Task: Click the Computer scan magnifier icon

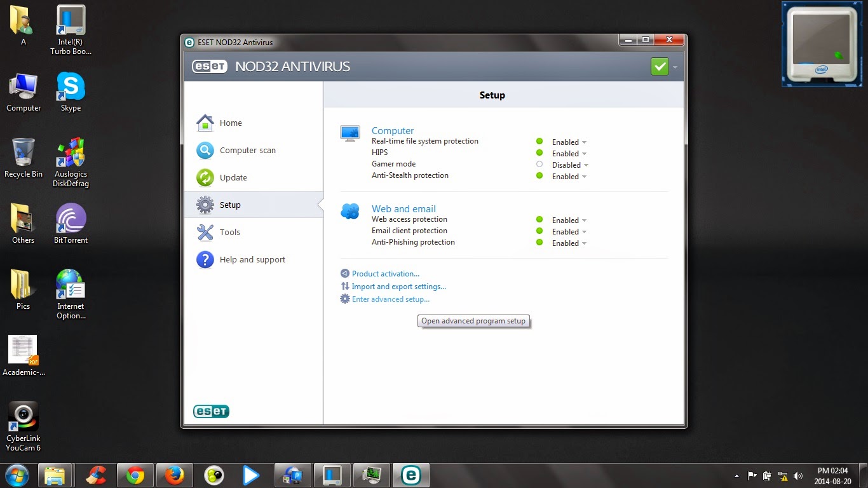Action: click(205, 150)
